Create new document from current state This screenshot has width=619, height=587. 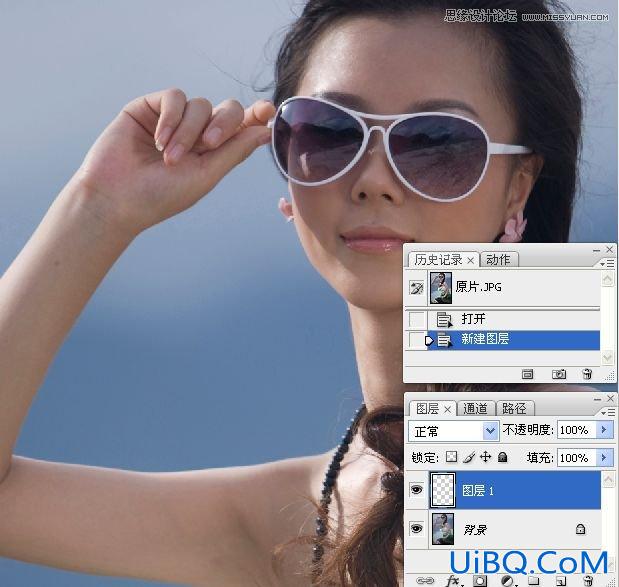click(527, 373)
